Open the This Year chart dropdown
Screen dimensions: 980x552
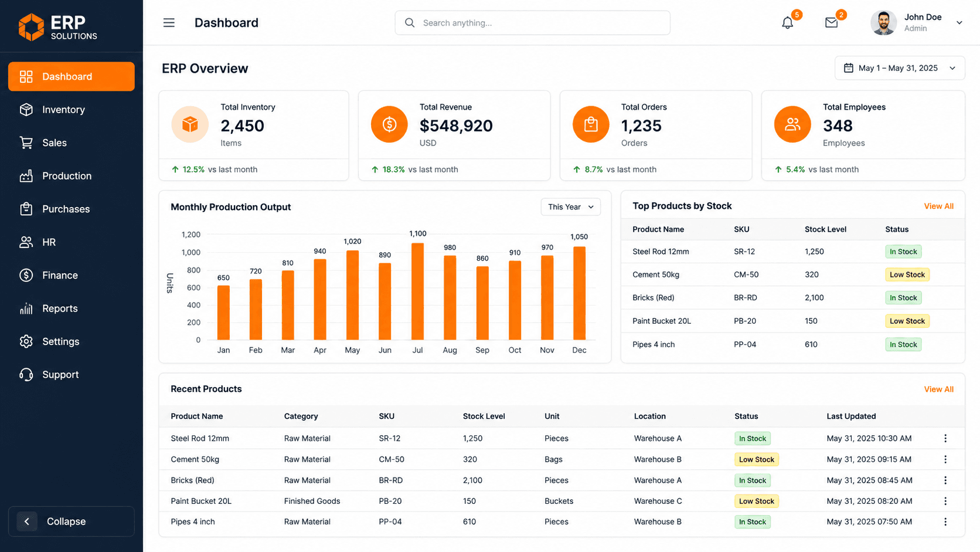point(570,207)
